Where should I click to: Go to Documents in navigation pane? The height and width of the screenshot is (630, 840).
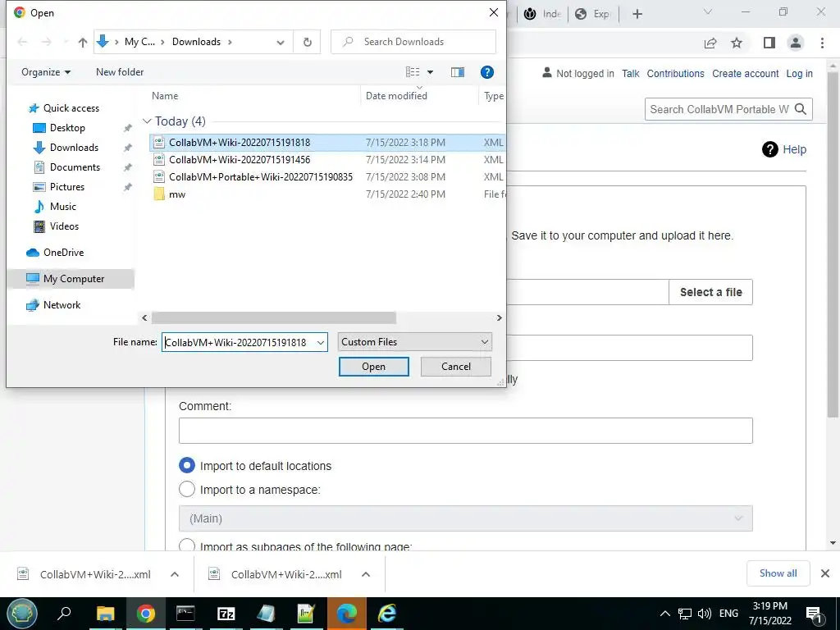click(75, 167)
